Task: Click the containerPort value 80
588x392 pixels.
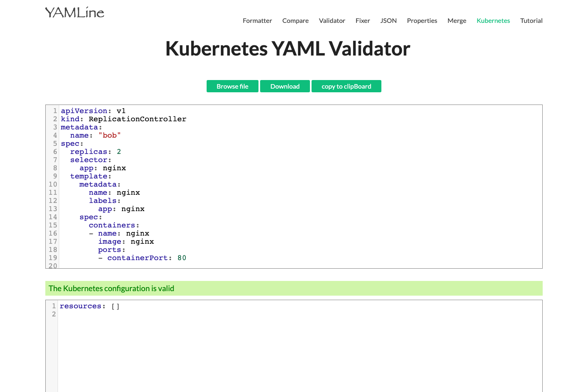Action: point(182,258)
